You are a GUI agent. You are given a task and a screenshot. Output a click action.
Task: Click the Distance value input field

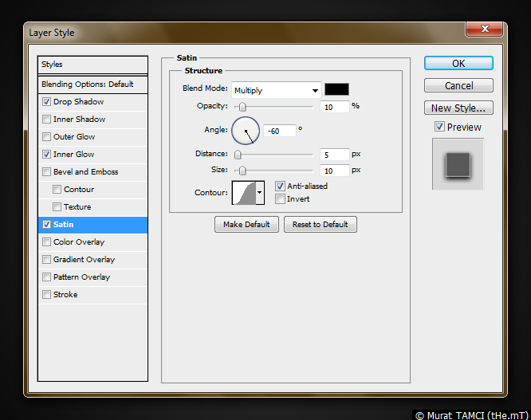tap(336, 155)
